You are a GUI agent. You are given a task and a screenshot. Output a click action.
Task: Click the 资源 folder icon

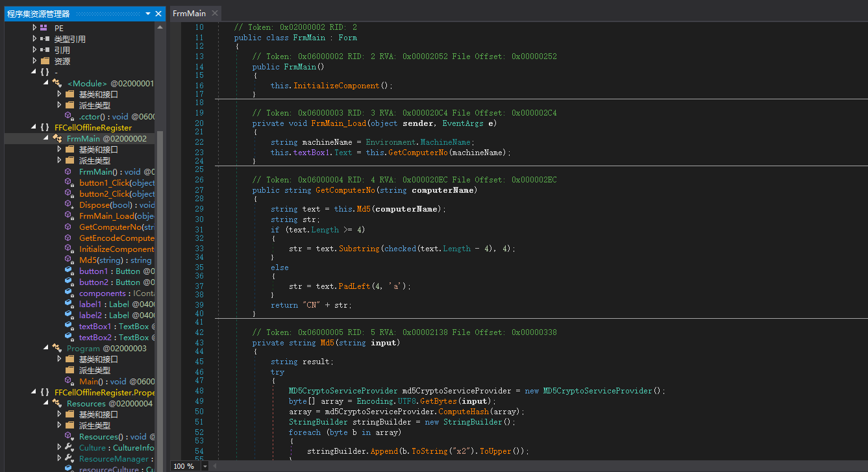click(x=45, y=61)
